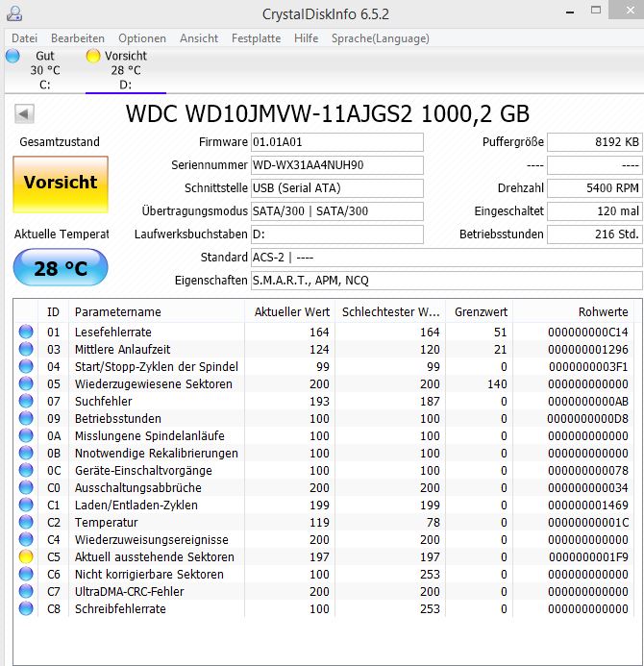644x666 pixels.
Task: Click the status dot for Nnotwendige Rekalibrierungen
Action: 26,454
